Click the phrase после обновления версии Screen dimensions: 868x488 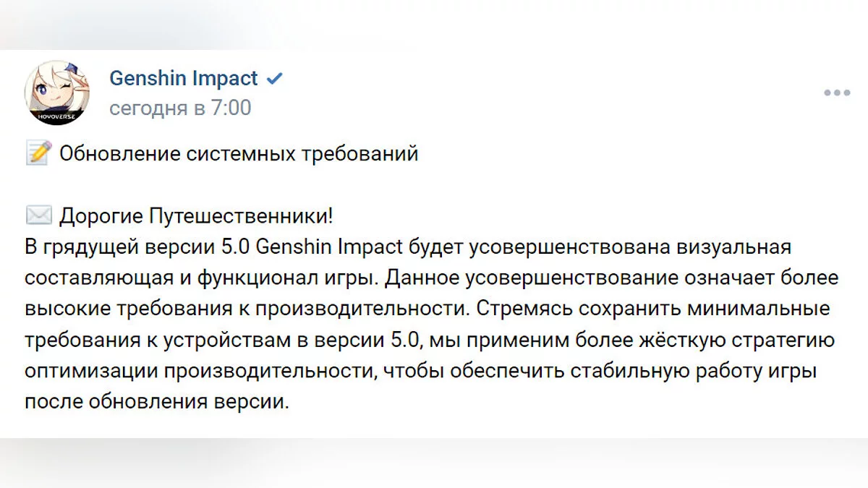coord(156,402)
